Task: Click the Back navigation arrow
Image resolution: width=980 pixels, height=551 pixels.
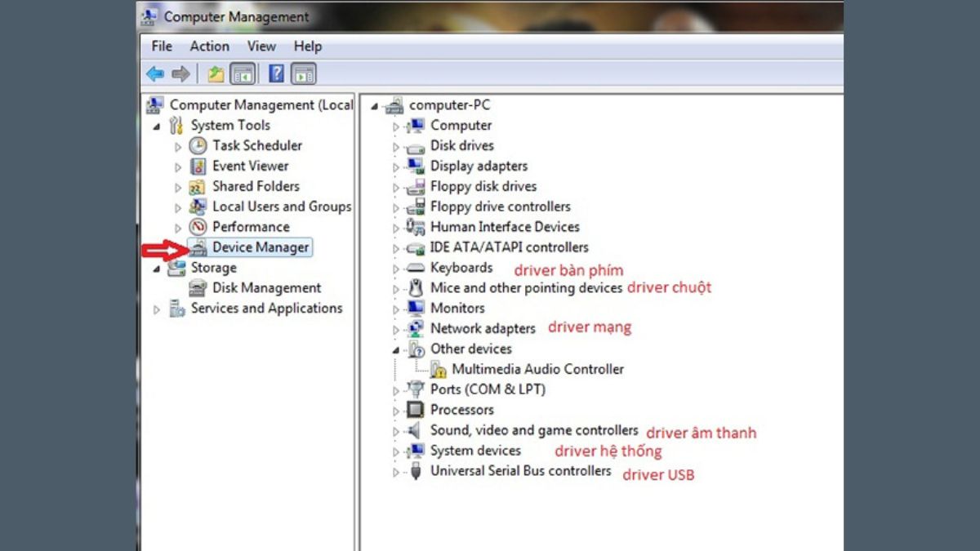Action: tap(155, 73)
